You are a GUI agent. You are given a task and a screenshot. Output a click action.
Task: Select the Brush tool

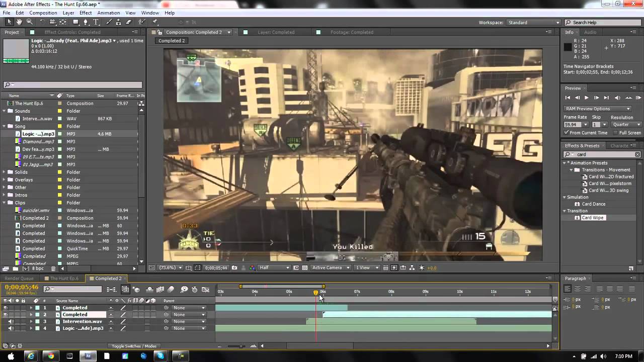[x=109, y=22]
